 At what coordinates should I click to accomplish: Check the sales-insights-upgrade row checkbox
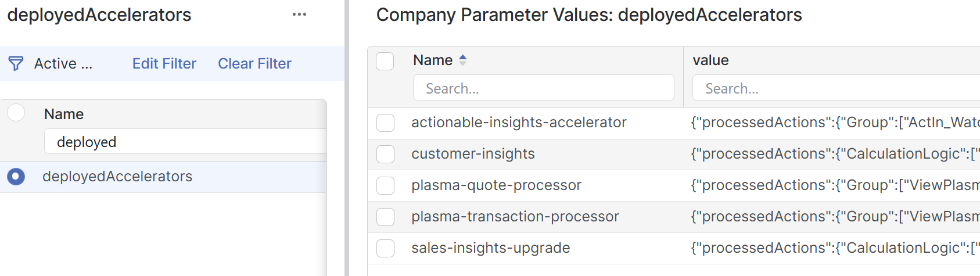click(385, 248)
